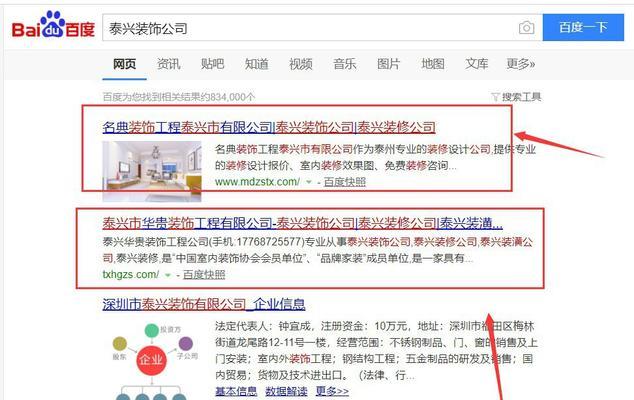This screenshot has width=634, height=400.
Task: Open 深圳市泰兴装饰有限公司_企业信息 result
Action: pos(204,304)
